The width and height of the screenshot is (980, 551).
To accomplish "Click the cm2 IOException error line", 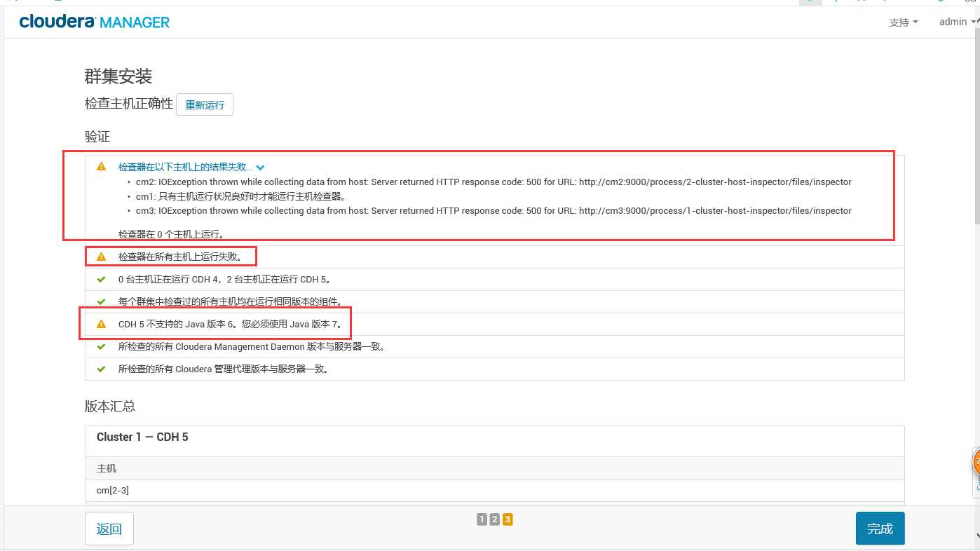I will (494, 182).
